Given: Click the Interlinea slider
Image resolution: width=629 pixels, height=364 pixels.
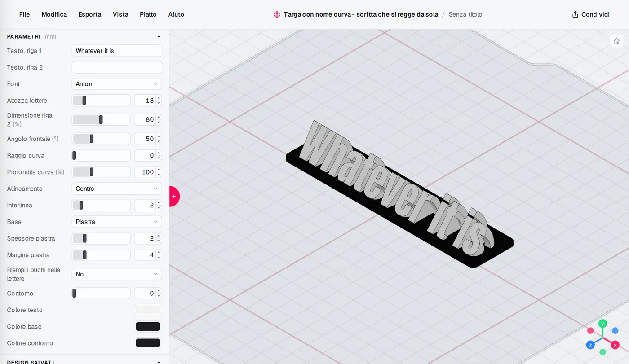Looking at the screenshot, I should 101,205.
